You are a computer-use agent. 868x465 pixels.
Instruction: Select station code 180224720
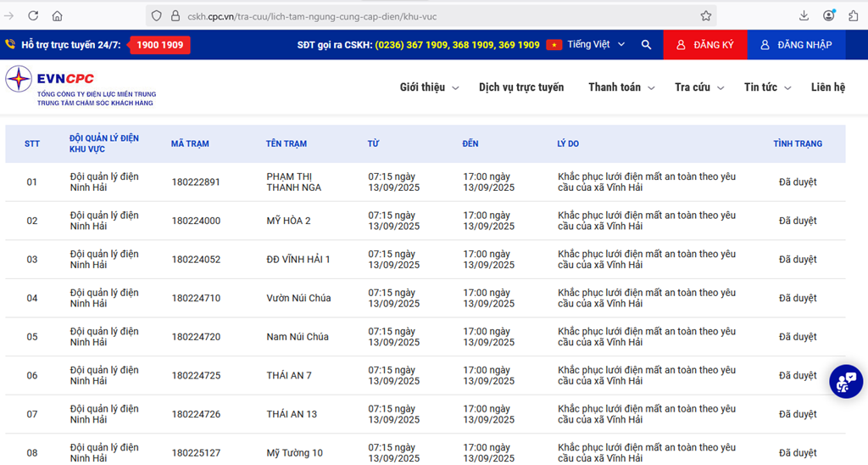coord(196,337)
